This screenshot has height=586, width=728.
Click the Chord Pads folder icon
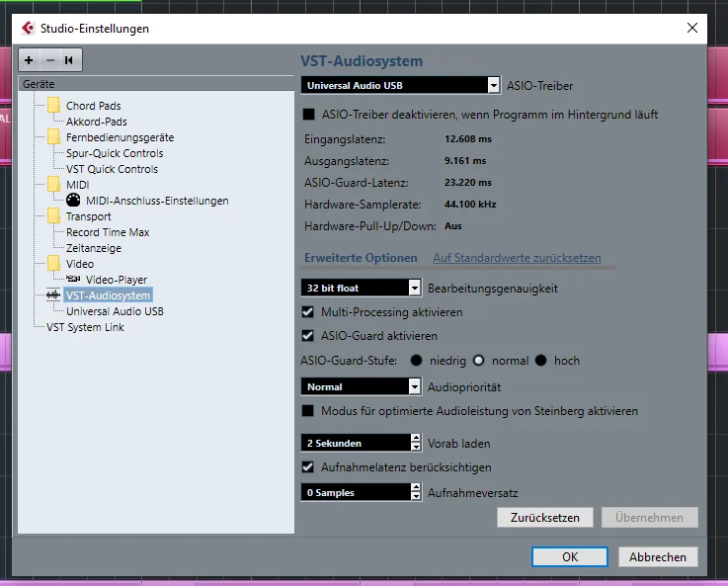point(54,106)
